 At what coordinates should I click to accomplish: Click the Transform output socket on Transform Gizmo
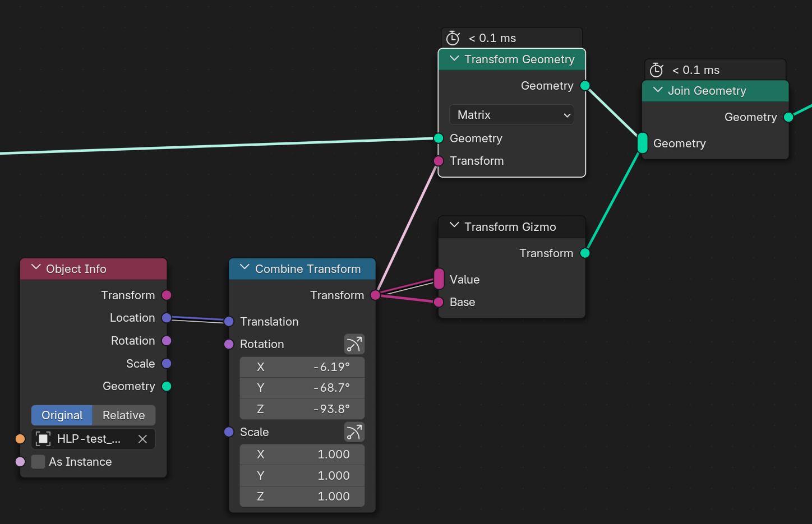click(585, 253)
